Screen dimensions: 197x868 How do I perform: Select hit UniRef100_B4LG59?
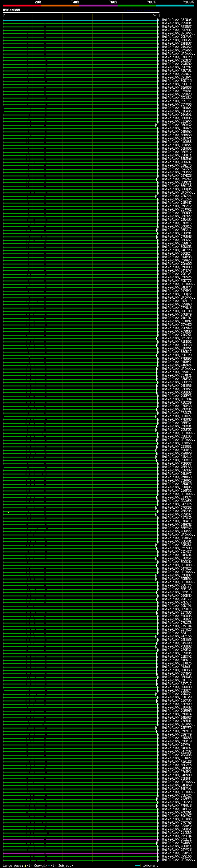(177, 785)
